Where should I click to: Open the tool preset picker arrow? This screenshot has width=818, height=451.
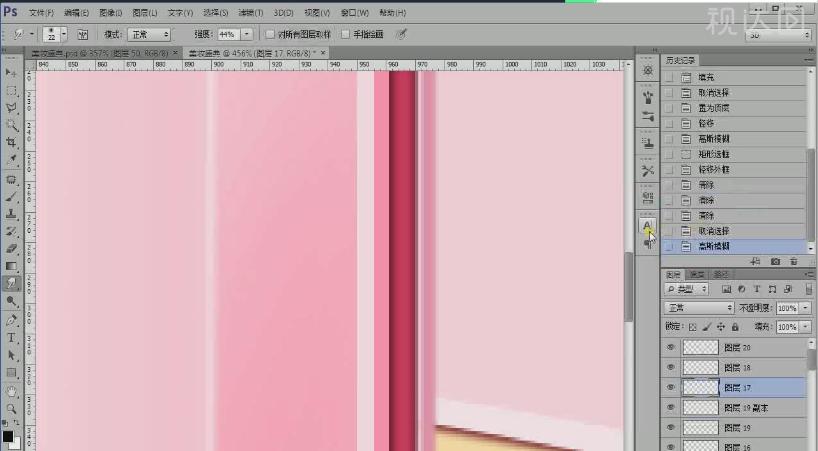tap(32, 34)
